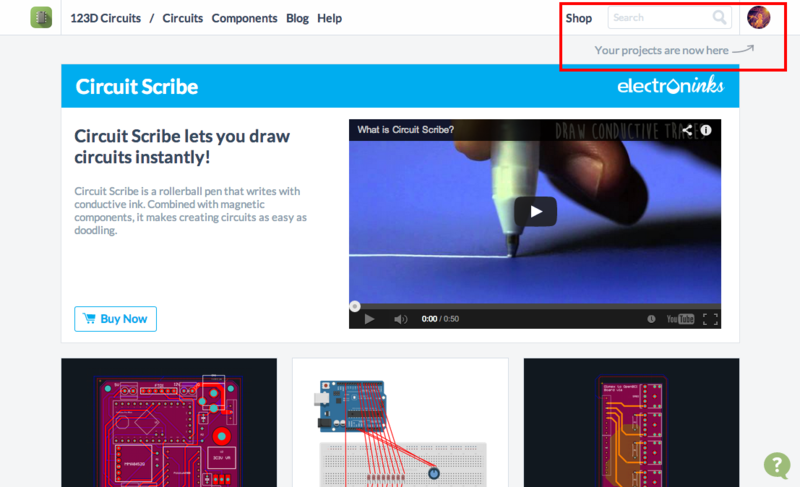The image size is (800, 487).
Task: Click the Circuit Scribe banner heading
Action: [137, 87]
